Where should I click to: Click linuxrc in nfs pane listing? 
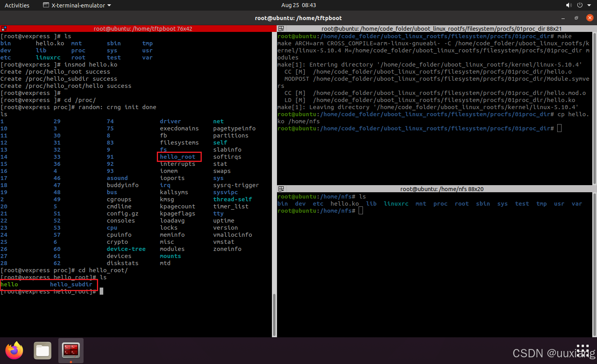click(396, 204)
